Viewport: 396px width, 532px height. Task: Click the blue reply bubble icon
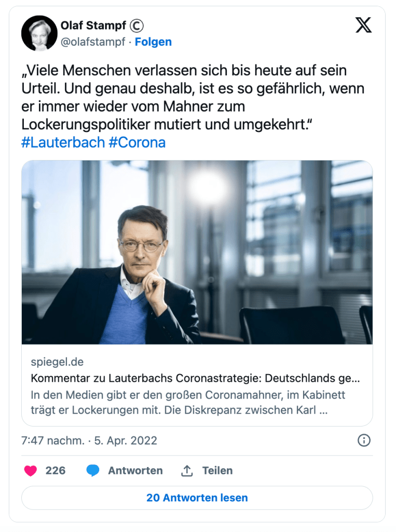tap(92, 471)
